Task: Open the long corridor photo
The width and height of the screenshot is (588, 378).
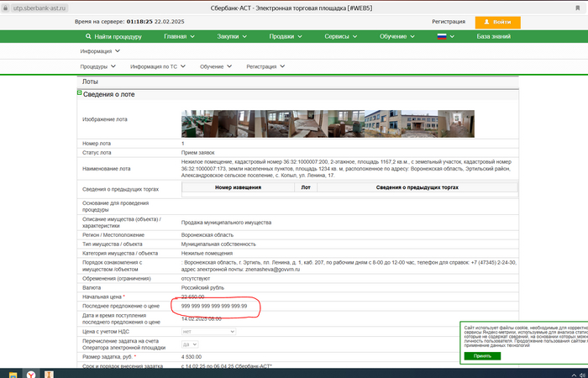Action: (456, 123)
